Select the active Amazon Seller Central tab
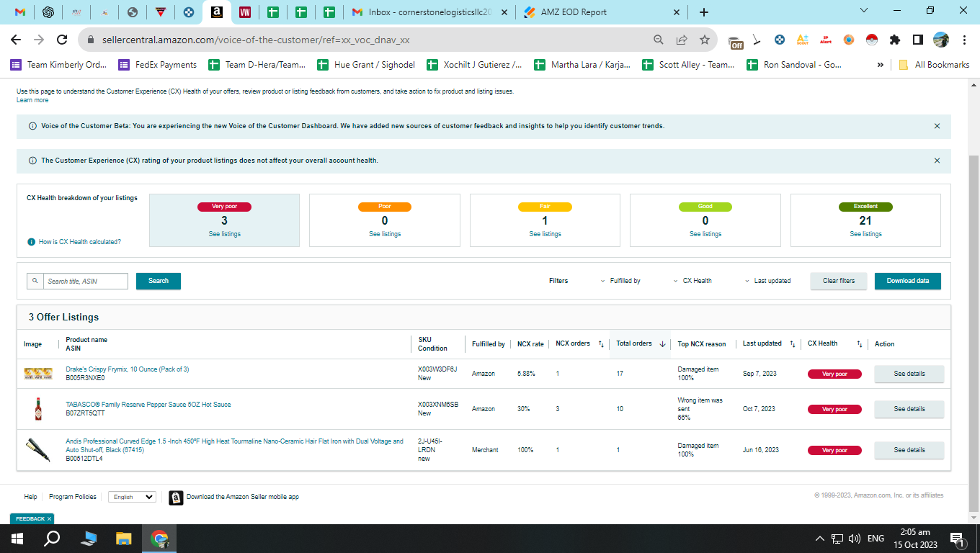The width and height of the screenshot is (980, 553). click(216, 12)
